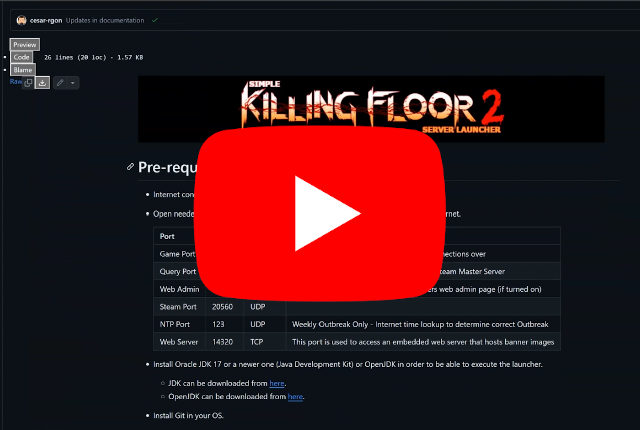Click the 'Steam Port' table cell
The width and height of the screenshot is (640, 430).
[179, 306]
